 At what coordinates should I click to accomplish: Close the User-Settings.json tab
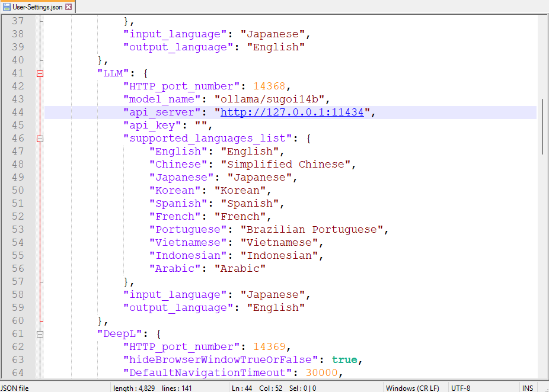point(69,7)
